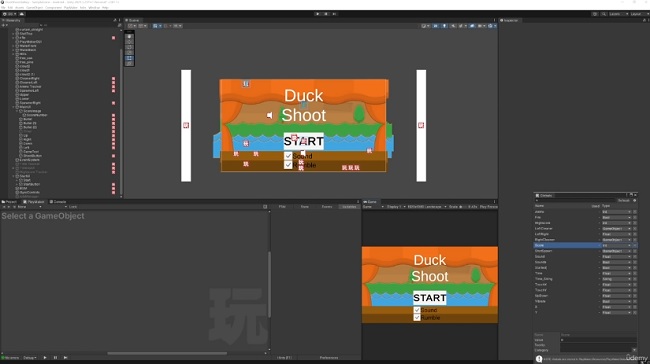
Task: Click the PlayMaker icon beside CleanerRight row
Action: (113, 78)
